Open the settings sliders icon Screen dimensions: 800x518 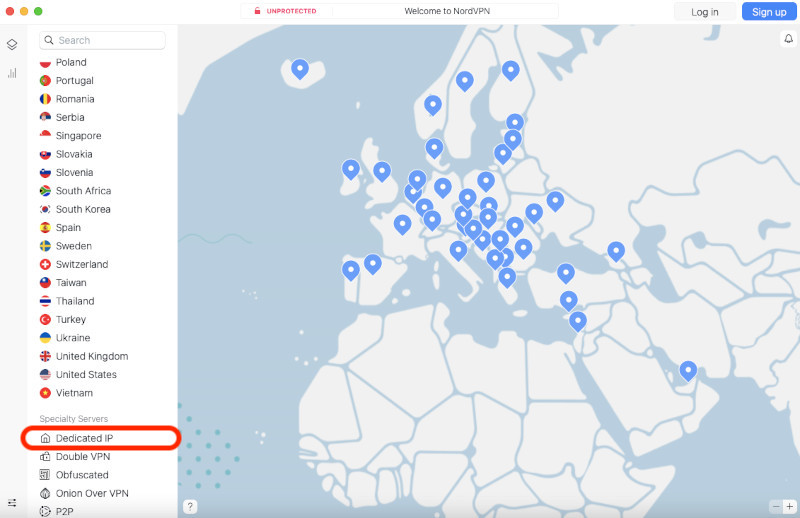coord(12,503)
